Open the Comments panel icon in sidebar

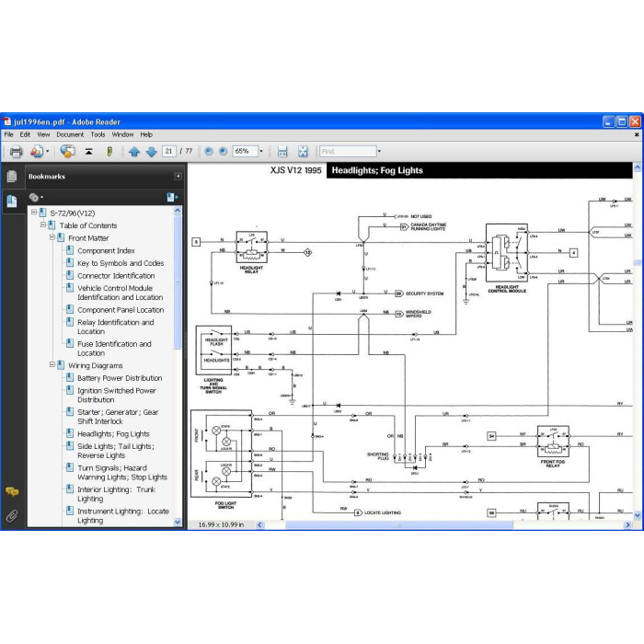pyautogui.click(x=12, y=491)
